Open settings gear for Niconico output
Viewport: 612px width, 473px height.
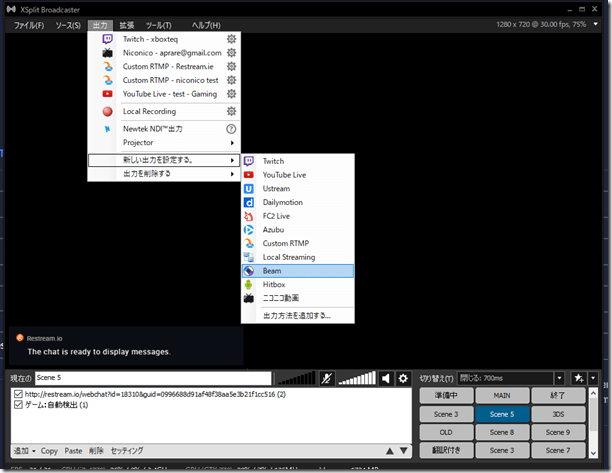click(231, 53)
